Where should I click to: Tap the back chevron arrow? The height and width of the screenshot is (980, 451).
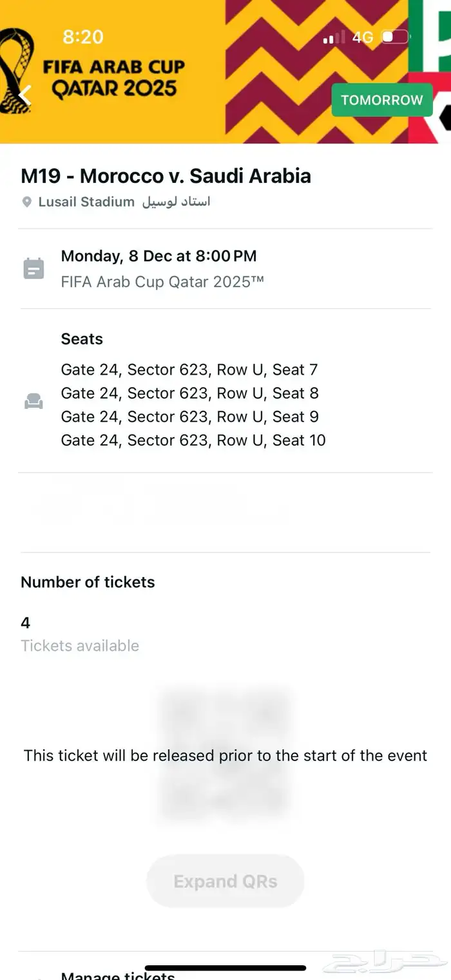click(x=24, y=94)
